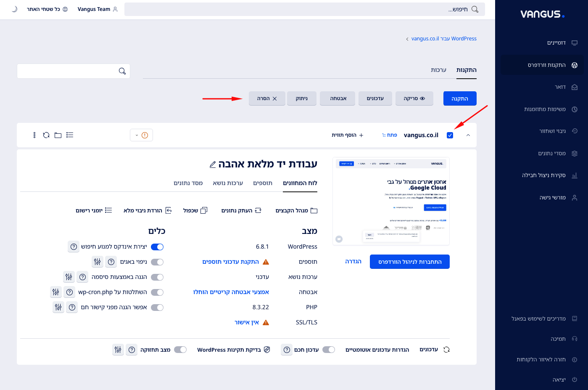Click התחברות לניהול הוורדפרס button

click(x=410, y=262)
